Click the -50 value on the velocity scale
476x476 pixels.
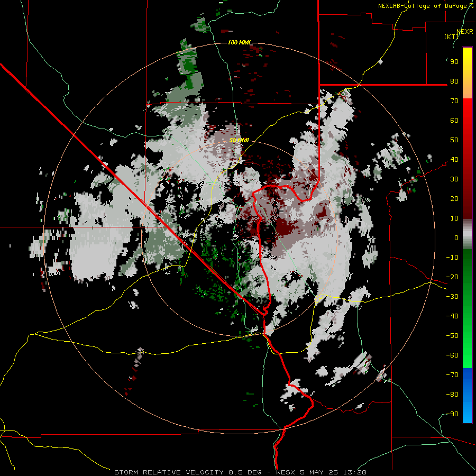(x=452, y=336)
